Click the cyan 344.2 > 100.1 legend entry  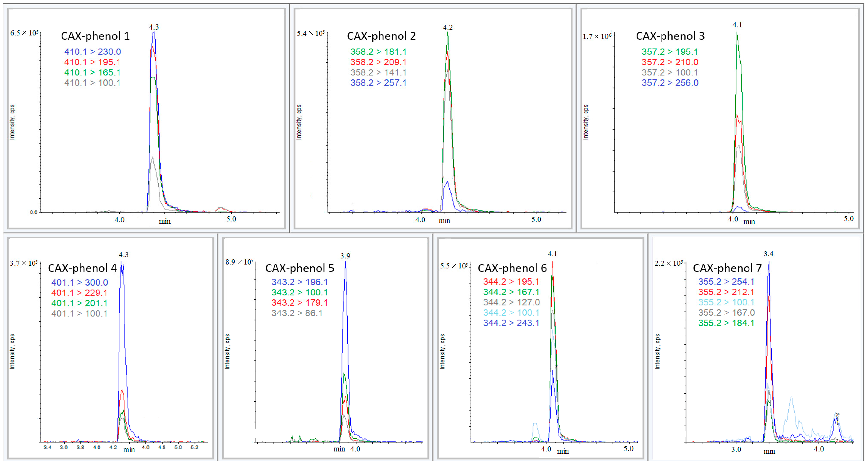pos(511,313)
